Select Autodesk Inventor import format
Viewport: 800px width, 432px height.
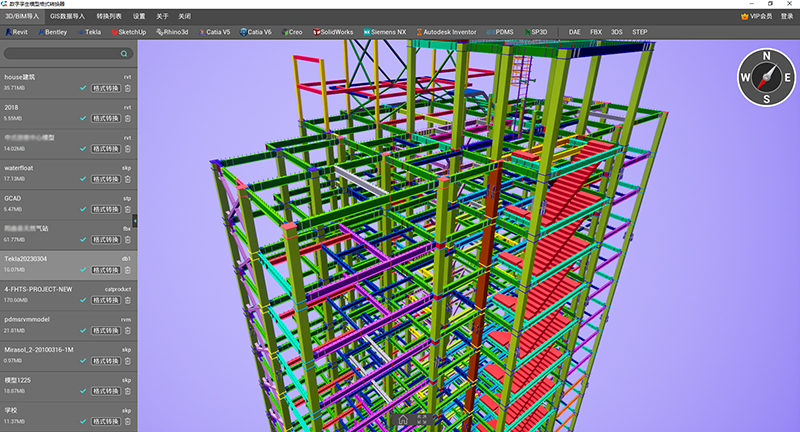point(446,32)
